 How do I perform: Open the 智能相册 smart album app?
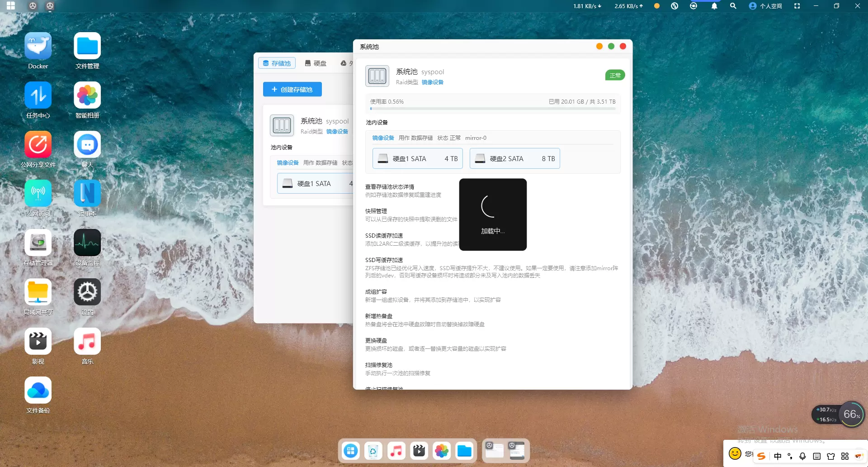click(87, 95)
